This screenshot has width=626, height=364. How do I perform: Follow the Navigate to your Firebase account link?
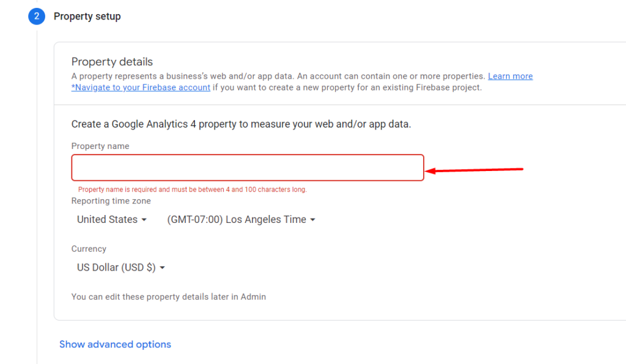tap(141, 87)
